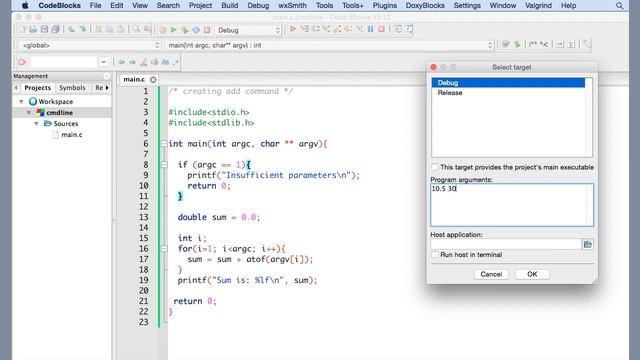
Task: Collapse the Sources folder node
Action: (36, 123)
